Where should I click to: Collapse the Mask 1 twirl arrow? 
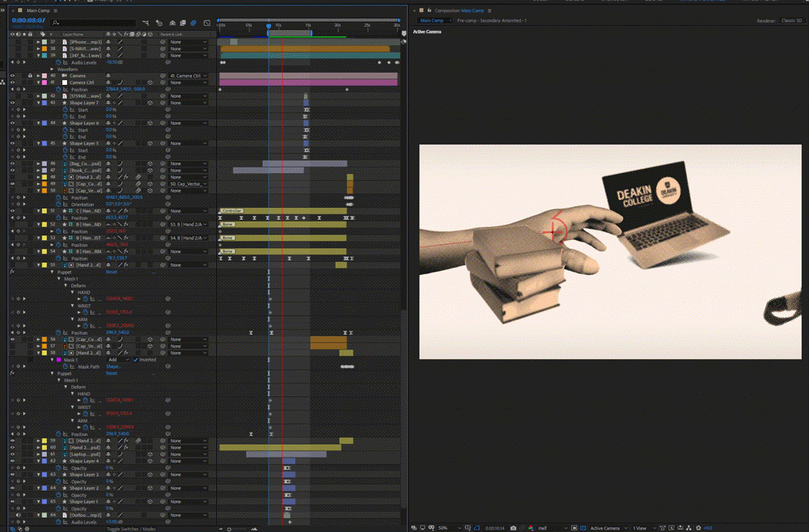[x=52, y=360]
